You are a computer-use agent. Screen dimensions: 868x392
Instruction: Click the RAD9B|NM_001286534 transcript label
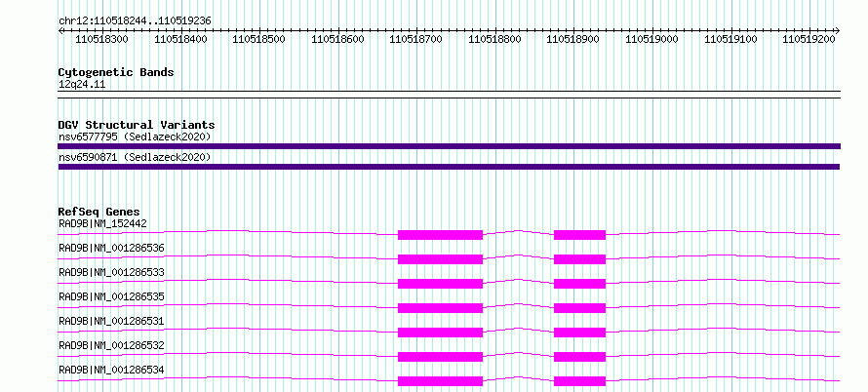pos(111,370)
